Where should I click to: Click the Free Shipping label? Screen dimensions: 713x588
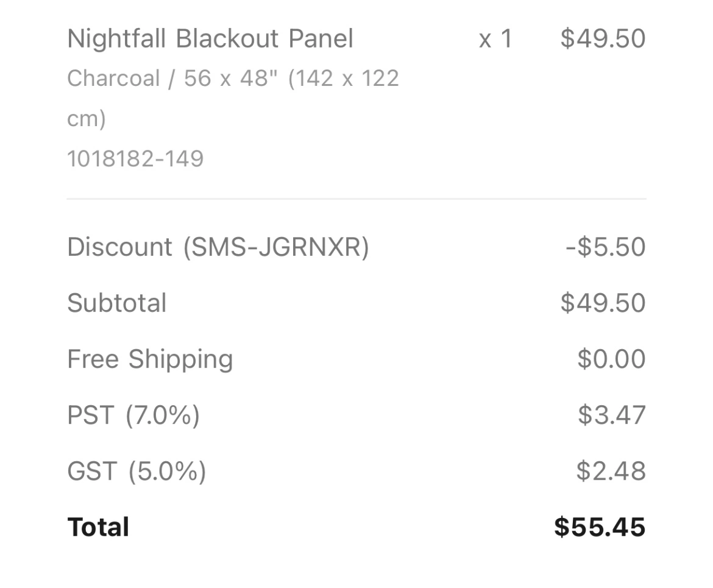pos(150,360)
